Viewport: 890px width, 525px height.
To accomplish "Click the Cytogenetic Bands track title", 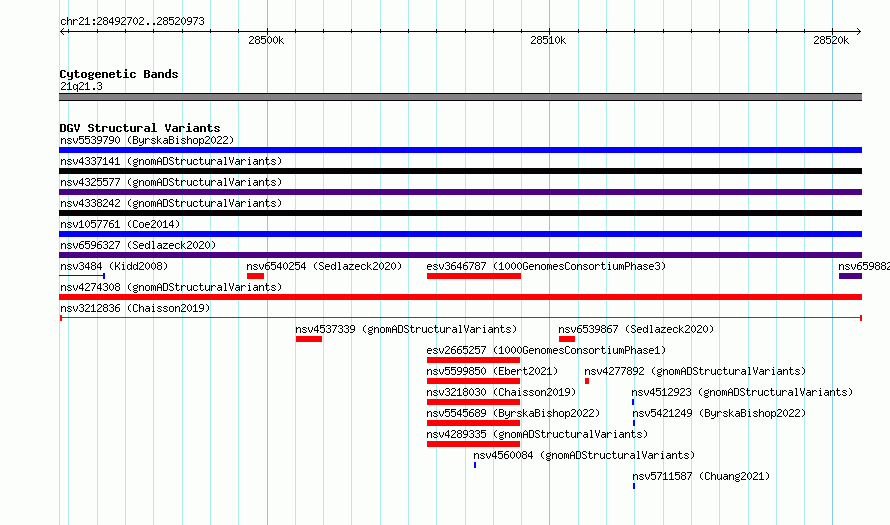I will click(119, 74).
